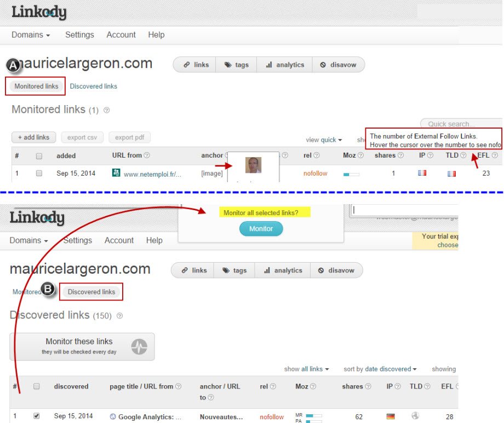Toggle select-all checkbox in Discovered links header
Image resolution: width=504 pixels, height=423 pixels.
point(37,386)
